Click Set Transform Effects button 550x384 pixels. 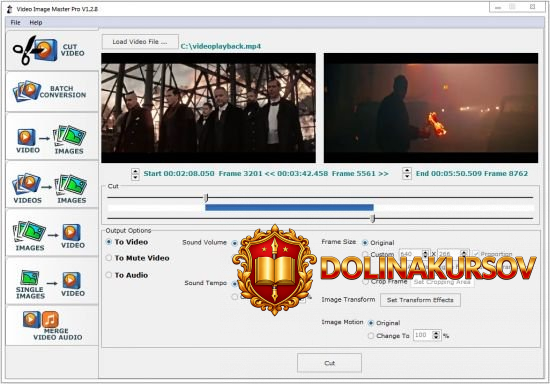(420, 300)
